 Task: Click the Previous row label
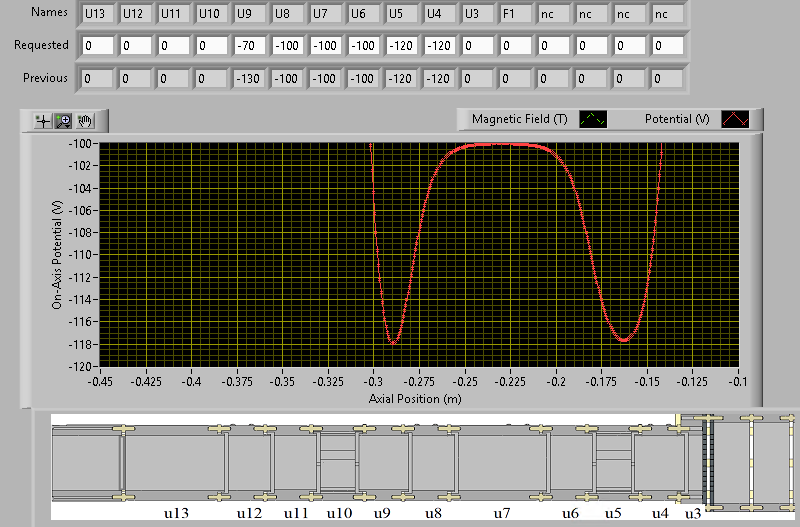point(45,78)
